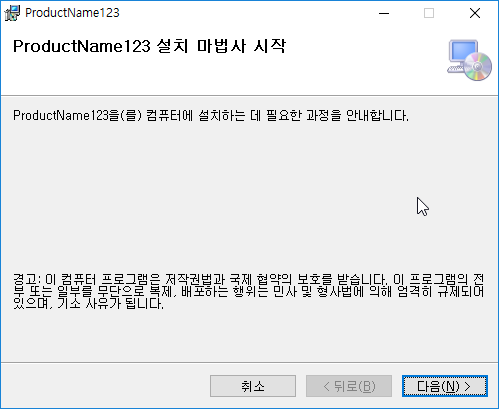Image resolution: width=499 pixels, height=409 pixels.
Task: Click the ProductName123 title bar text
Action: pyautogui.click(x=72, y=13)
